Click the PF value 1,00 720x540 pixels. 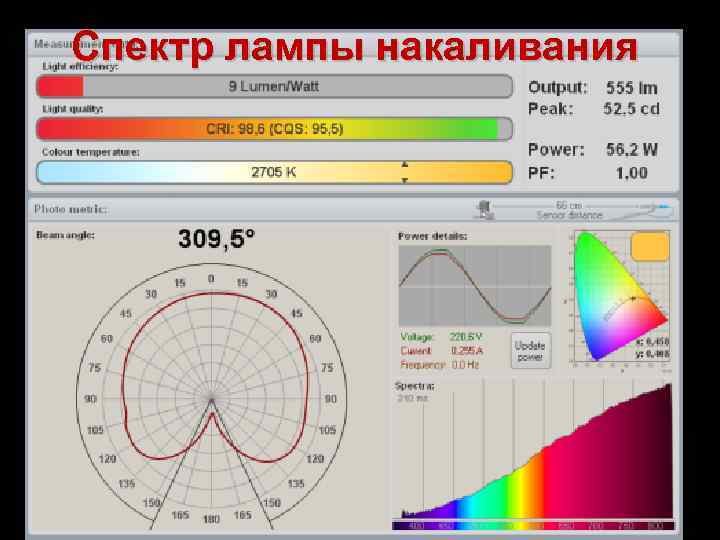[631, 173]
